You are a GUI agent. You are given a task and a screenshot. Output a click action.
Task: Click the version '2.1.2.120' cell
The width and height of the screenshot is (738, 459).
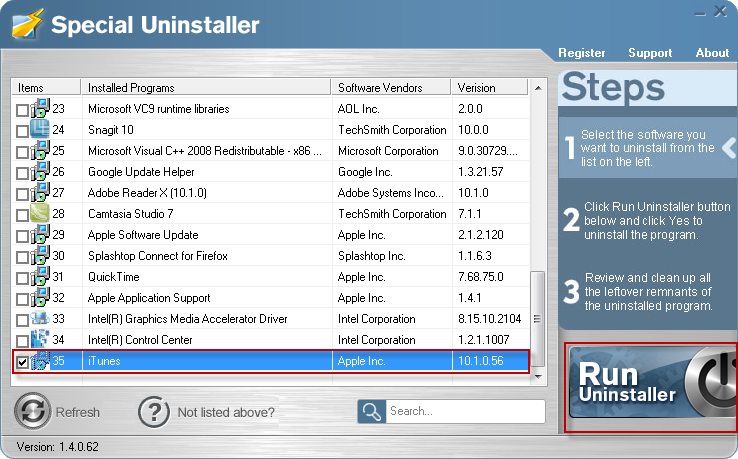(481, 234)
